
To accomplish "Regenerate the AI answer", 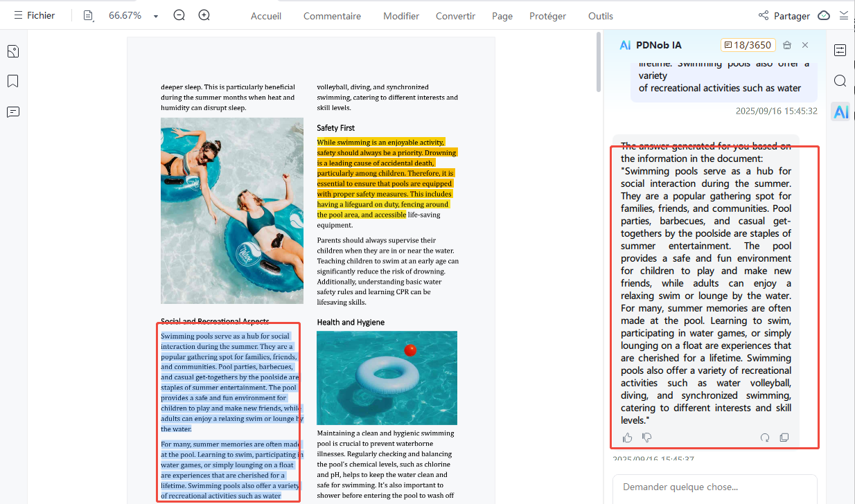I will pyautogui.click(x=765, y=438).
